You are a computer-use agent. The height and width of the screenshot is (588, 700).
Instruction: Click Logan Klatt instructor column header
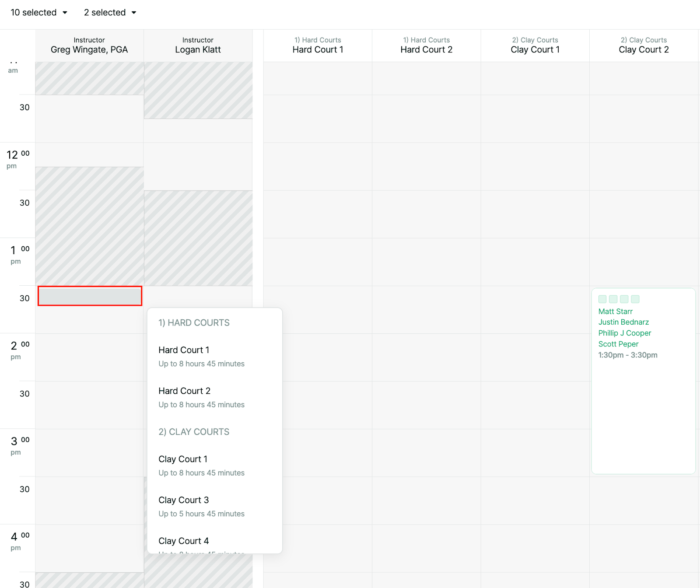tap(198, 45)
